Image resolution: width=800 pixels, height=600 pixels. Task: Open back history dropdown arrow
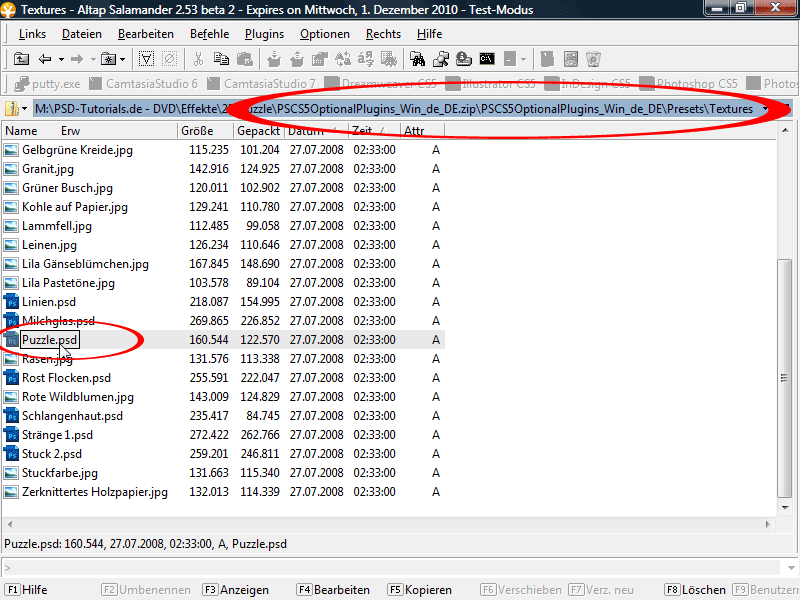click(61, 60)
